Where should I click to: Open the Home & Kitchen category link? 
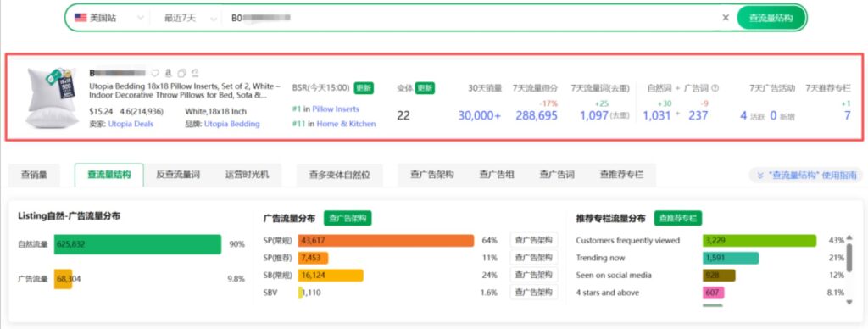point(346,124)
